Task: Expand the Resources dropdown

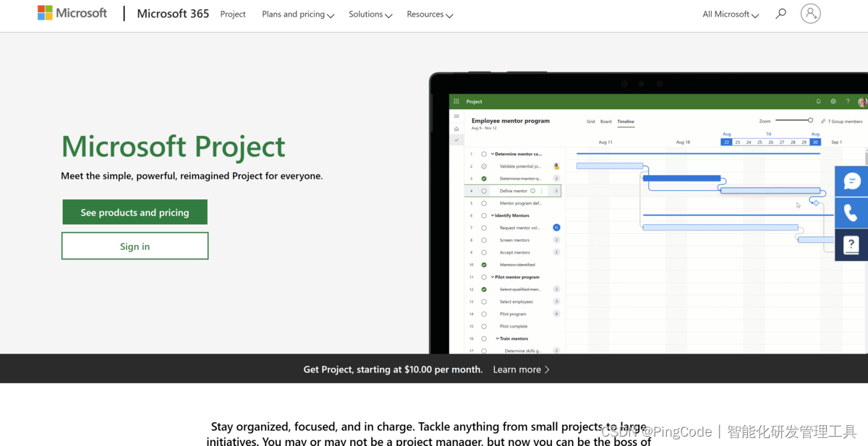Action: coord(430,14)
